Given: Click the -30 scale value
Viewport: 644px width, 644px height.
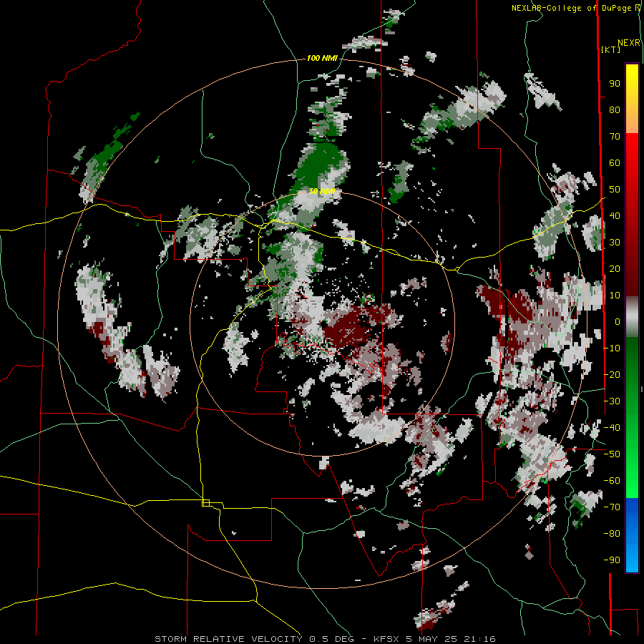Looking at the screenshot, I should coord(612,401).
